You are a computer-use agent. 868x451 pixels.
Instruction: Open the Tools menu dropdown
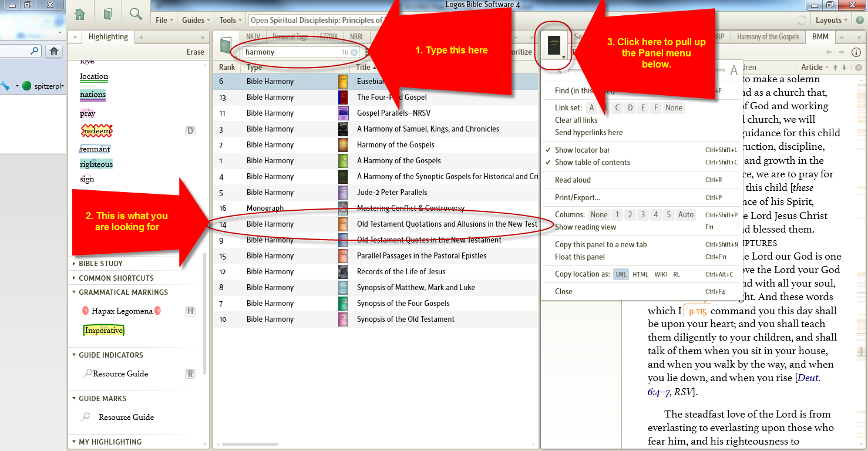tap(230, 20)
